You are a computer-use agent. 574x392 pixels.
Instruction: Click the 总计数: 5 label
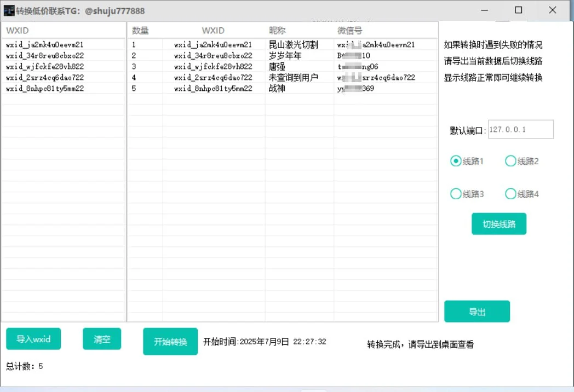(x=24, y=366)
